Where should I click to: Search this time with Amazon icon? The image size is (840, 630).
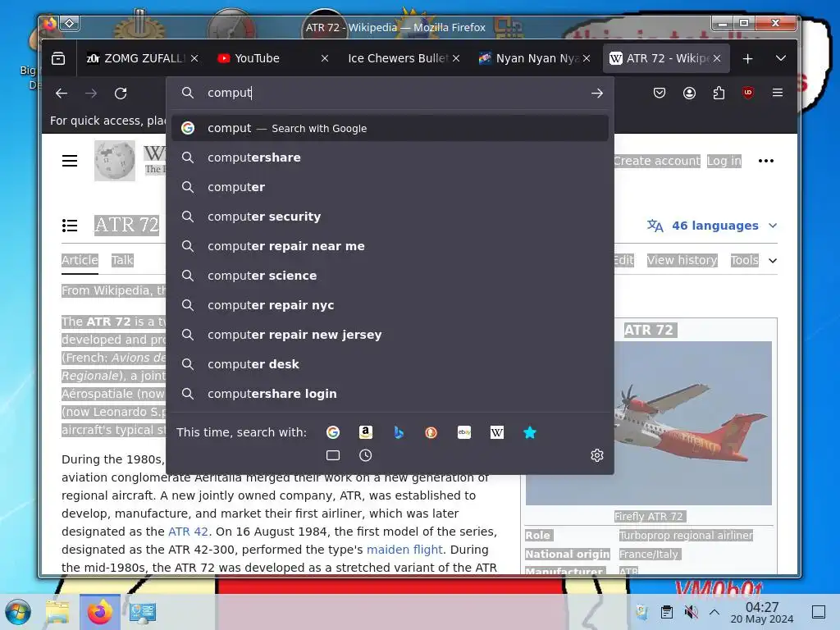coord(366,432)
